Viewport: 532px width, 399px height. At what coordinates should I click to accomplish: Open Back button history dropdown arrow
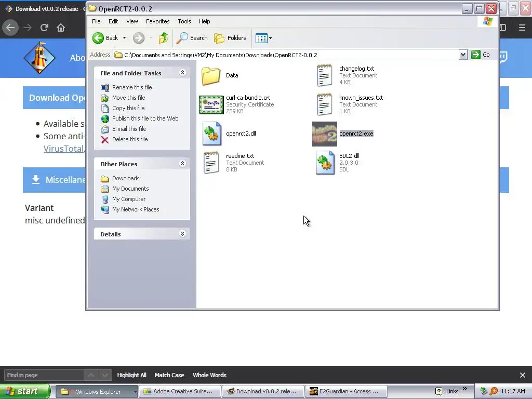point(124,38)
